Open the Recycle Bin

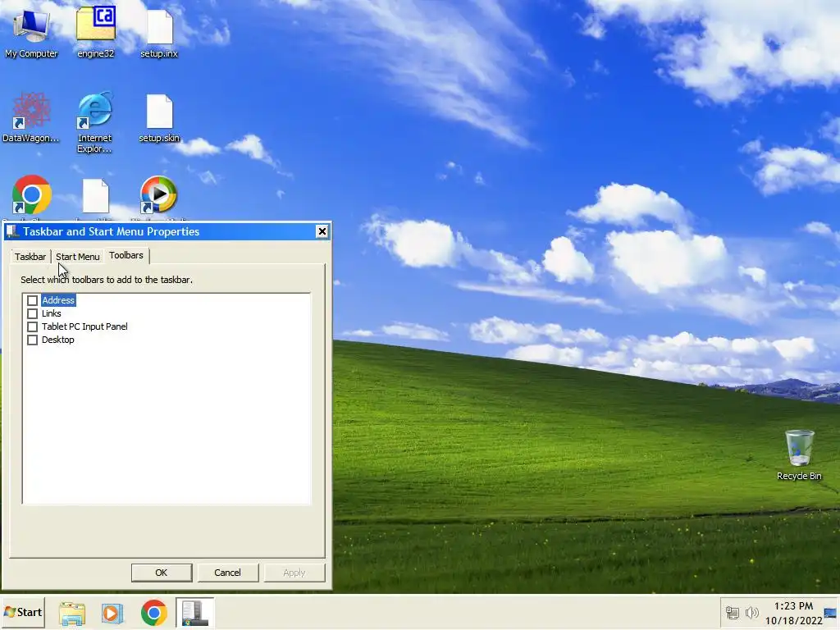(x=799, y=455)
